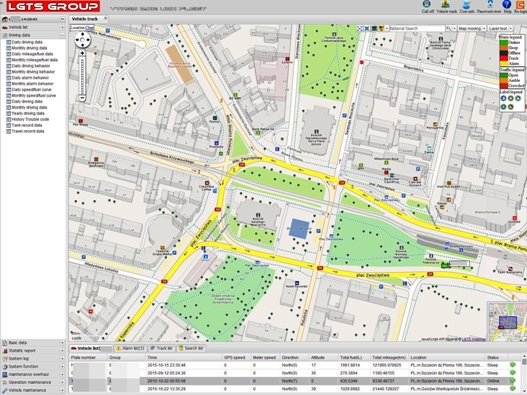The height and width of the screenshot is (395, 527).
Task: Select the Vehicle list bottom tab
Action: coord(91,348)
